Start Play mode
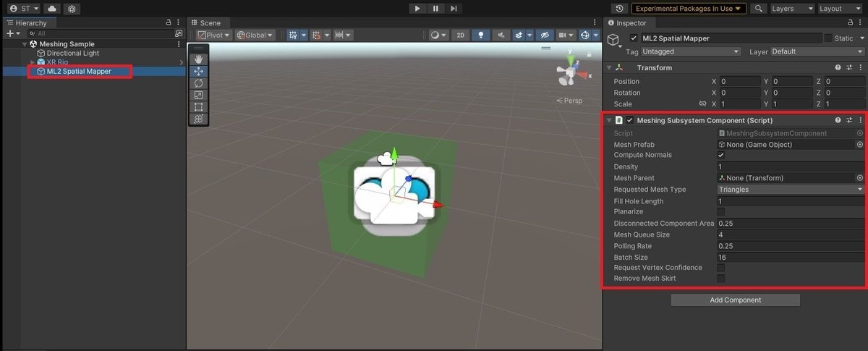Viewport: 868px width, 351px height. pyautogui.click(x=417, y=9)
